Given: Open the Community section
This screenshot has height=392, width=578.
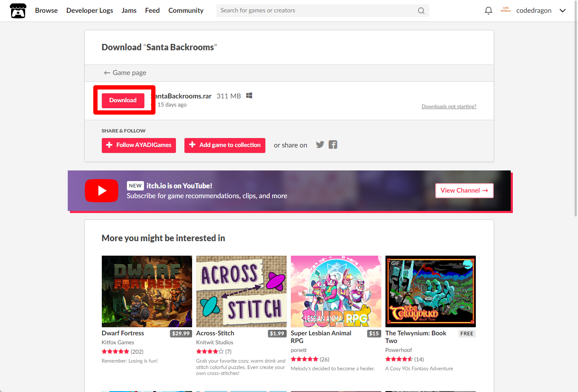Looking at the screenshot, I should 186,11.
